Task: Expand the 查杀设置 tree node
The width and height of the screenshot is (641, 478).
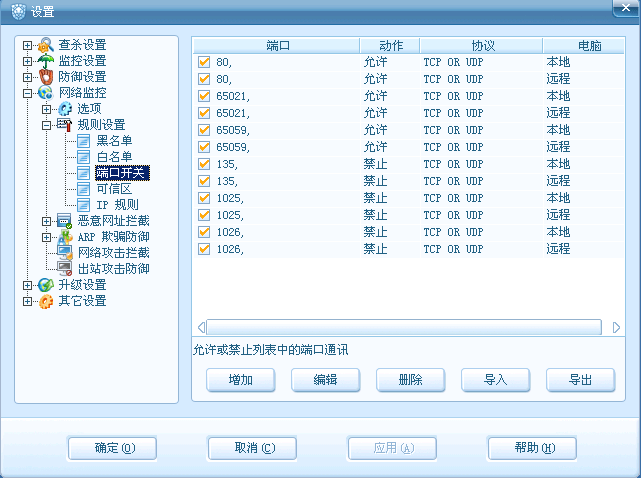Action: [27, 45]
